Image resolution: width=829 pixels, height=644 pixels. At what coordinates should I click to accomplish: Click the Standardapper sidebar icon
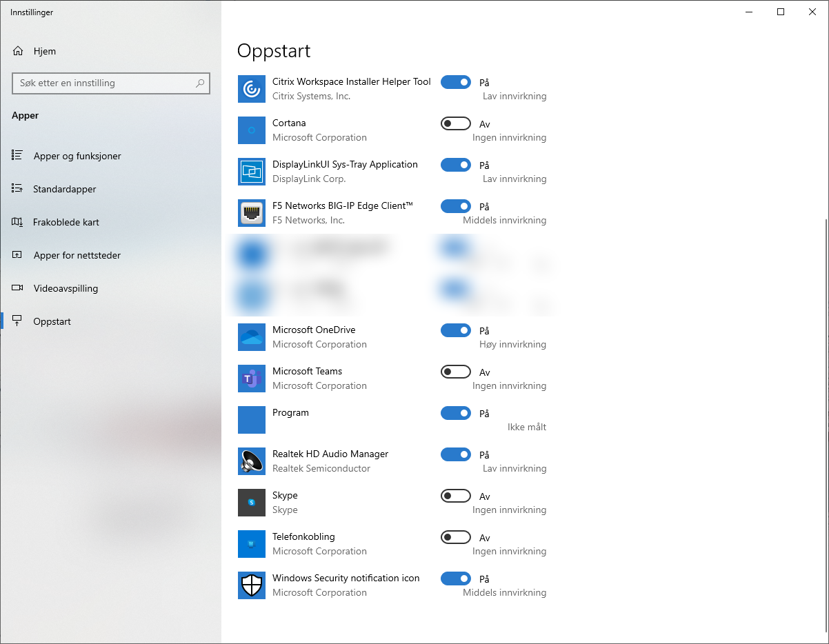pyautogui.click(x=18, y=189)
